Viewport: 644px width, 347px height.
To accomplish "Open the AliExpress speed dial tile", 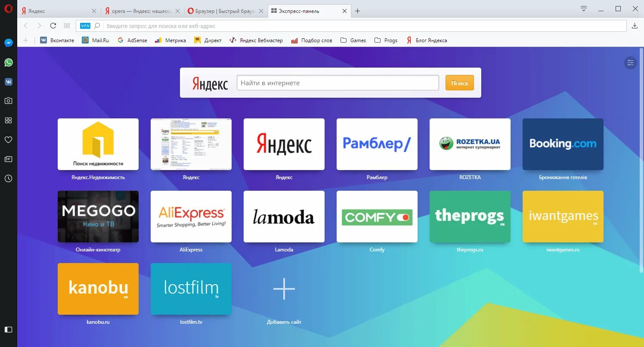I will (191, 217).
